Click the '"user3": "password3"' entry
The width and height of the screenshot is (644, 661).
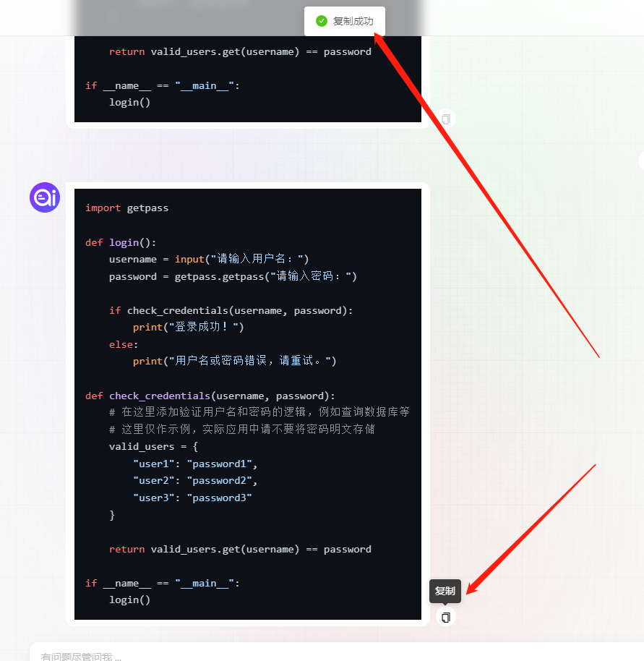click(x=192, y=498)
